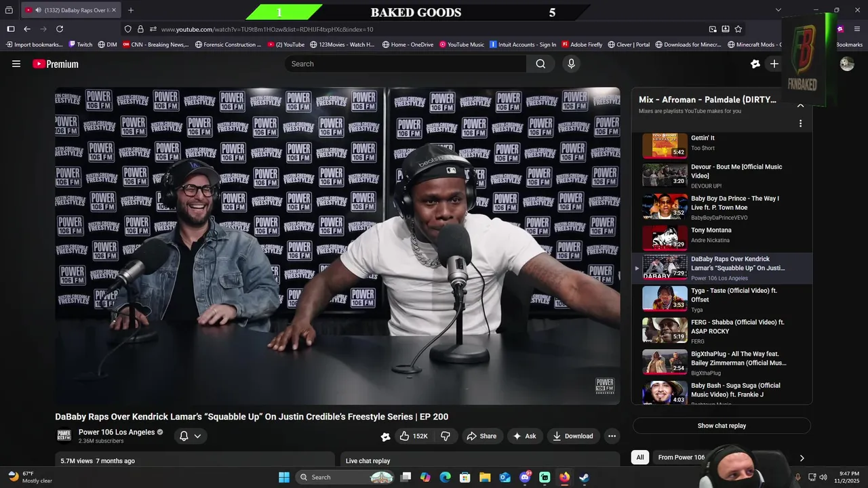Open the Twitch bookmark

pos(81,45)
